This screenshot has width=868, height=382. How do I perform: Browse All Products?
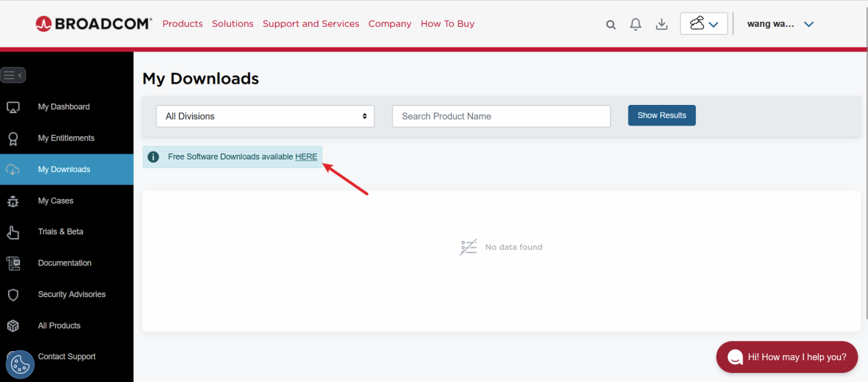point(59,326)
